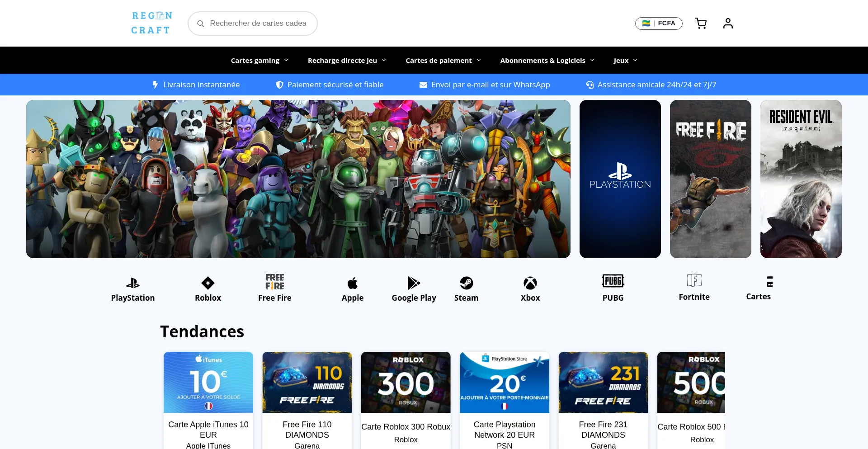The image size is (868, 449).
Task: Open the Resident Evil Requiem banner
Action: tap(801, 179)
